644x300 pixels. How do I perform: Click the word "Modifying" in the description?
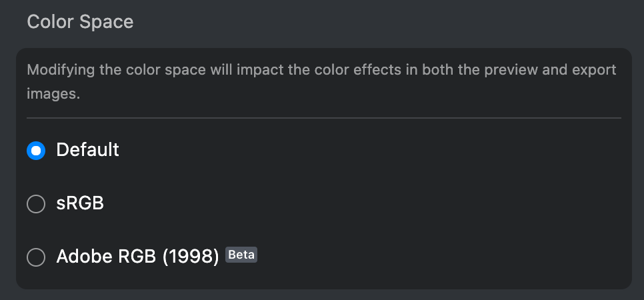(x=59, y=70)
